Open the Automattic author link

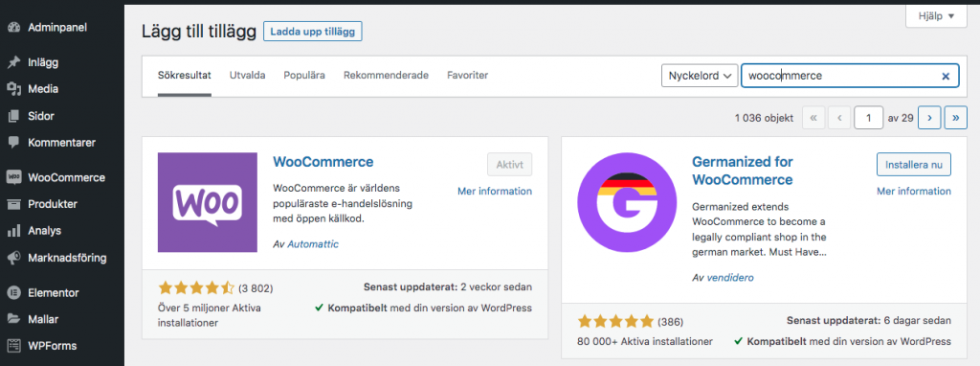[313, 244]
